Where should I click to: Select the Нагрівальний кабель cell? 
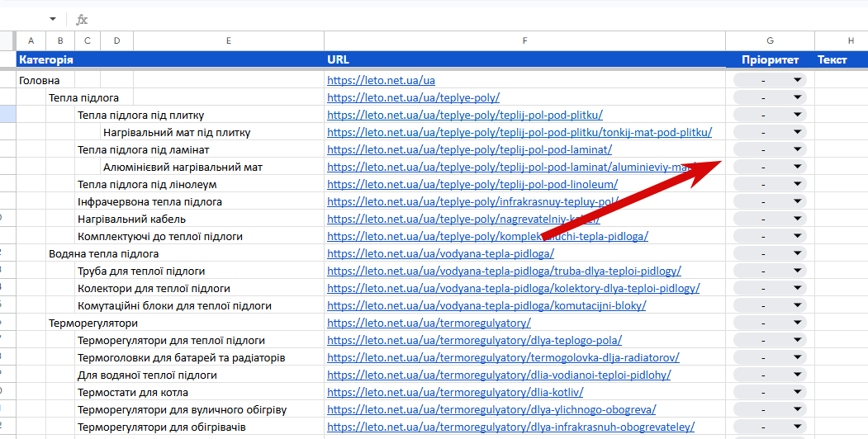pos(132,219)
